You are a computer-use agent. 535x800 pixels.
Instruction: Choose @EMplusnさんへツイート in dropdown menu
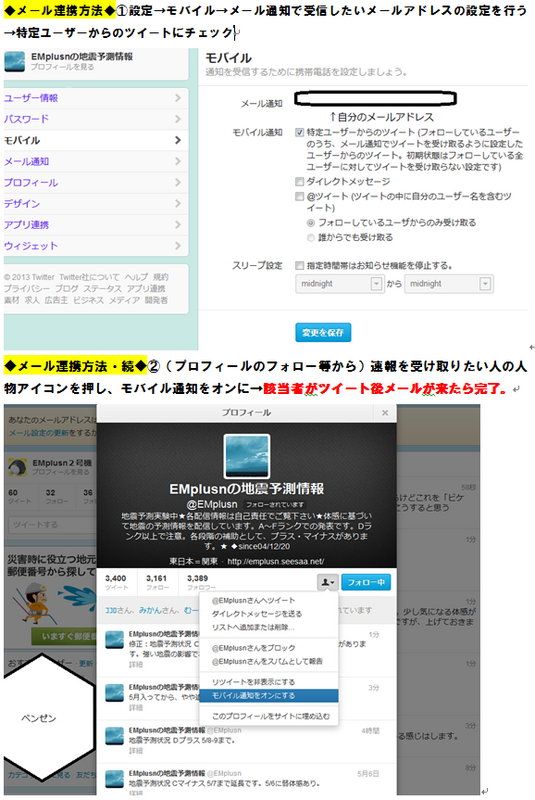click(268, 601)
